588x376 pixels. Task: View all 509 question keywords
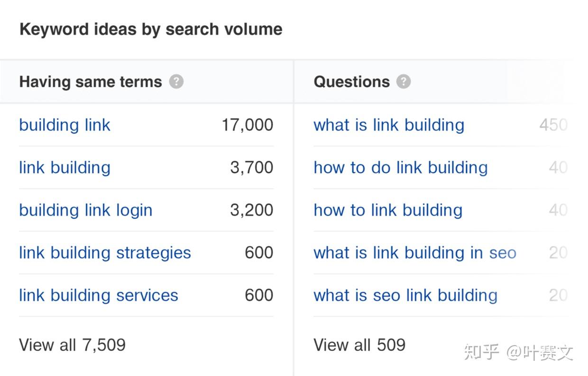359,345
